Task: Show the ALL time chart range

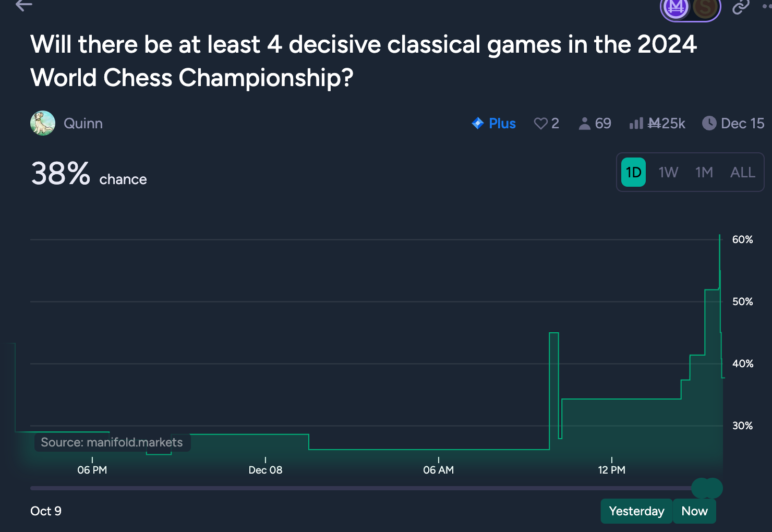Action: click(743, 172)
